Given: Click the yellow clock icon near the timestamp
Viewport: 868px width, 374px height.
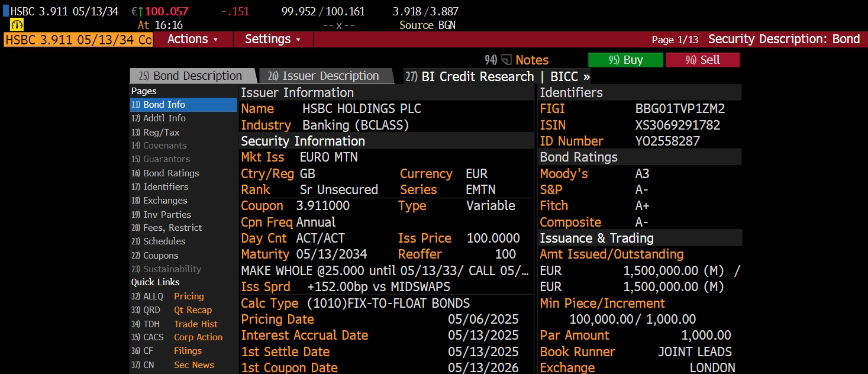Looking at the screenshot, I should click(x=17, y=25).
